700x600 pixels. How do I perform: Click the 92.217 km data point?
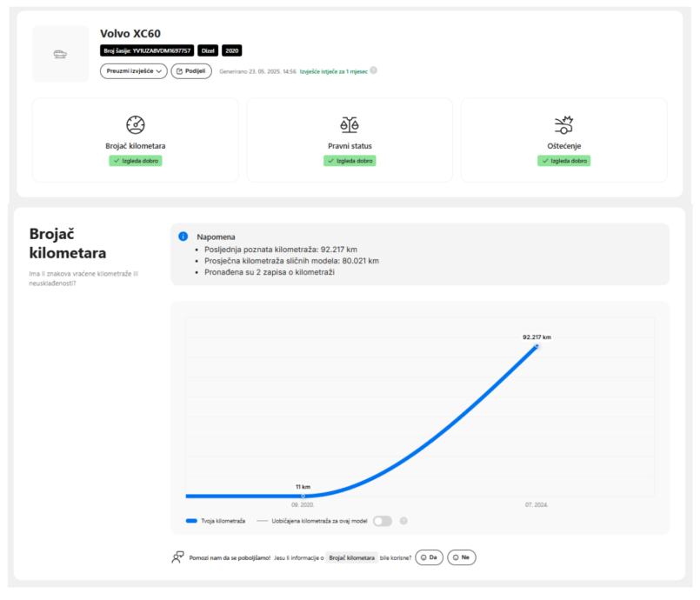coord(537,346)
